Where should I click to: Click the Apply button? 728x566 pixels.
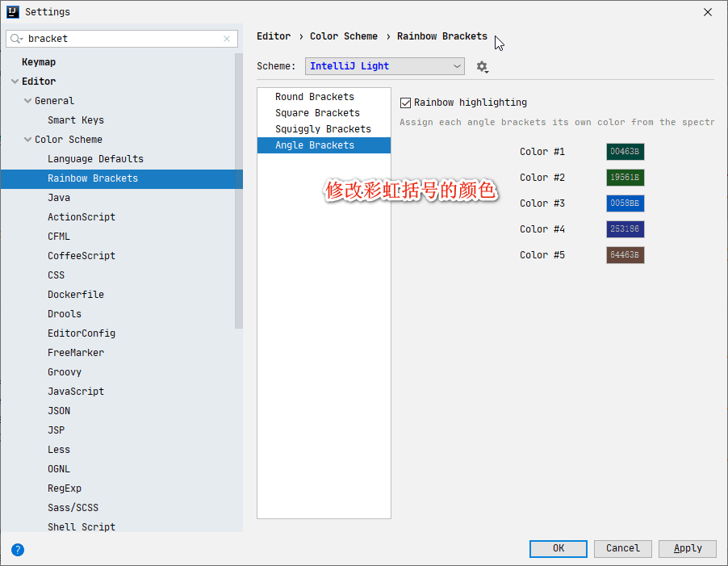[687, 548]
